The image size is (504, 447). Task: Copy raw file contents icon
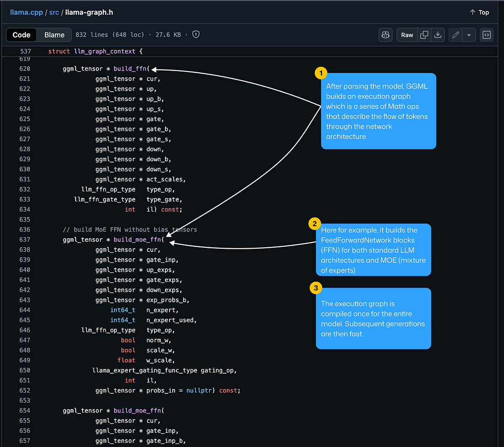(424, 35)
